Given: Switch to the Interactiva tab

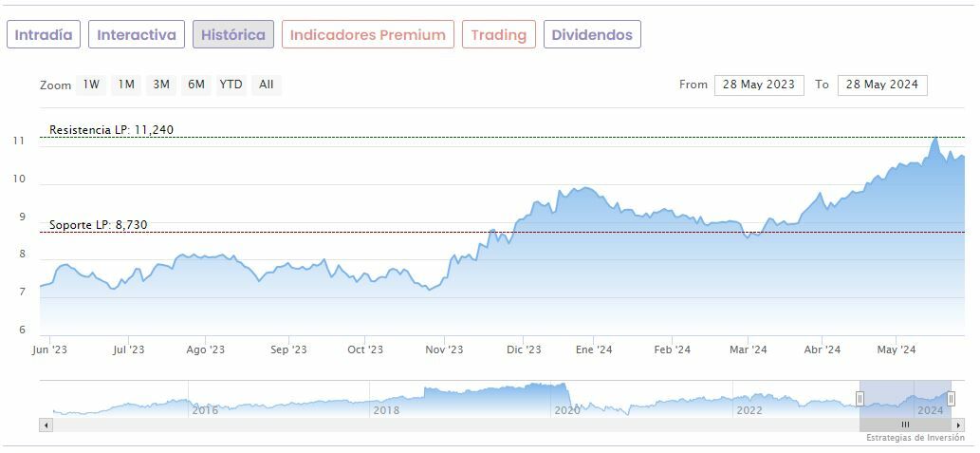Looking at the screenshot, I should pos(137,35).
